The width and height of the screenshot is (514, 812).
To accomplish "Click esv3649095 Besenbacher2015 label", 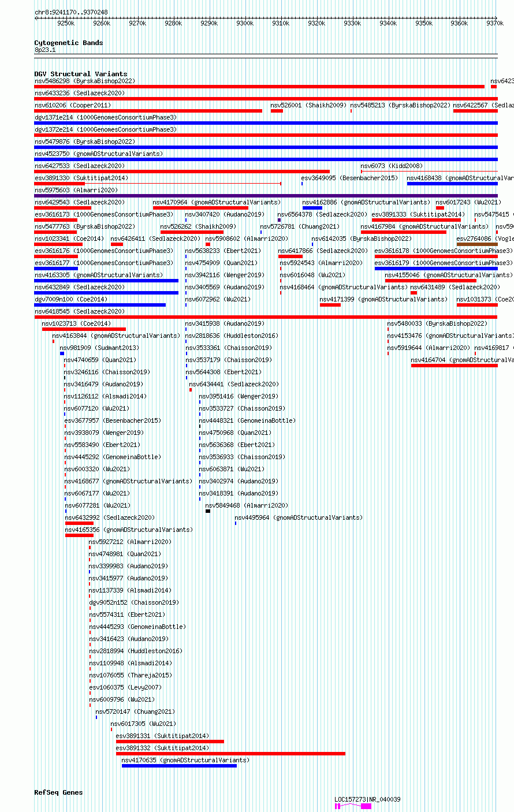I will tap(349, 178).
